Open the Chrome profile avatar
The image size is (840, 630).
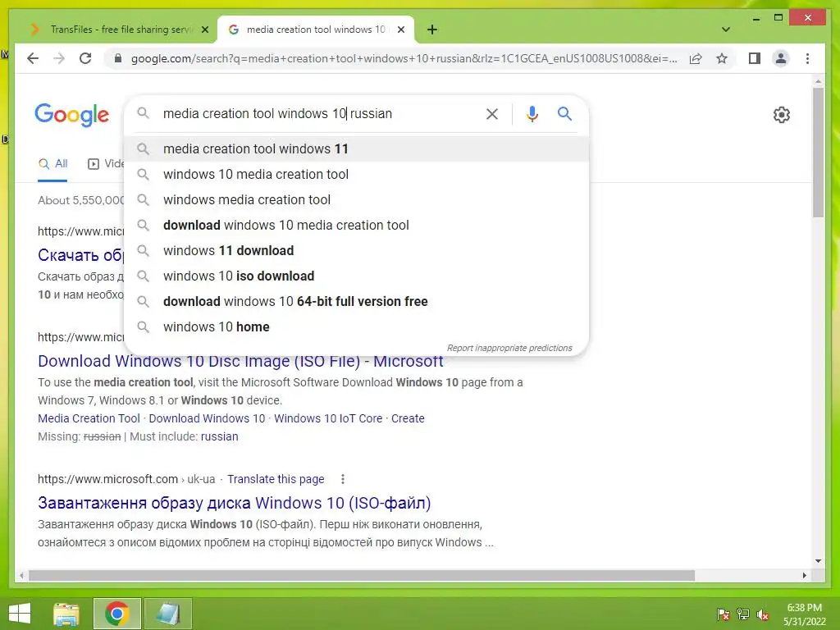coord(781,58)
